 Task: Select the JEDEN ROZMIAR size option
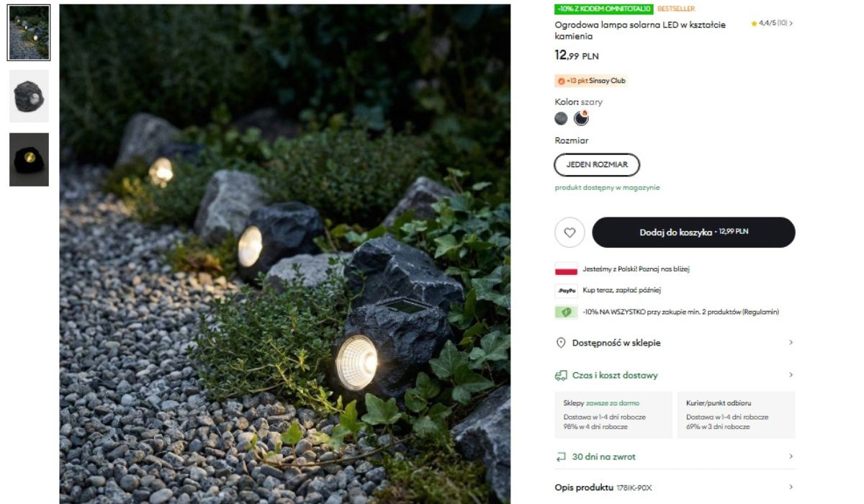[597, 165]
